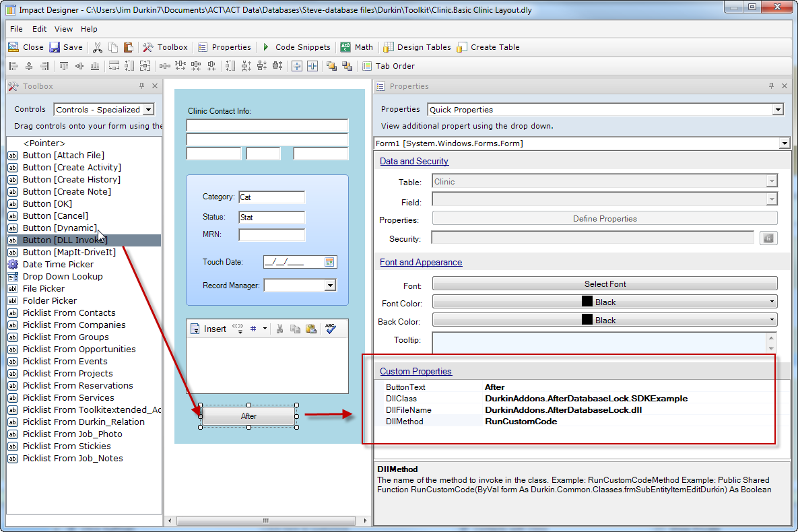The height and width of the screenshot is (532, 798).
Task: Select the After button on the form
Action: coord(248,416)
